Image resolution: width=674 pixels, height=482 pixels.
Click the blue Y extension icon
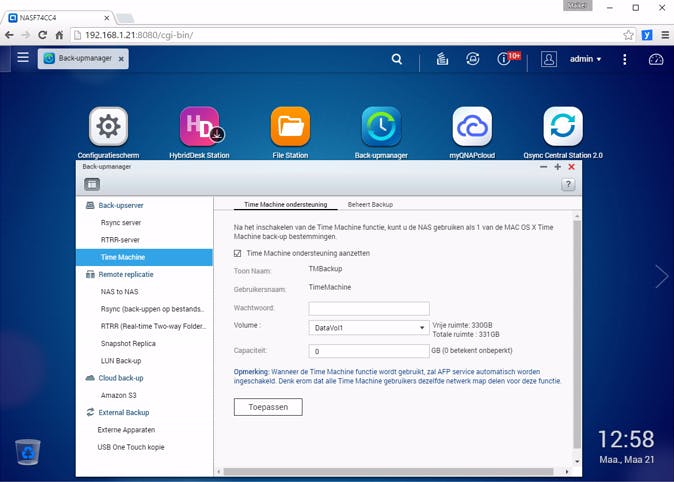point(647,35)
